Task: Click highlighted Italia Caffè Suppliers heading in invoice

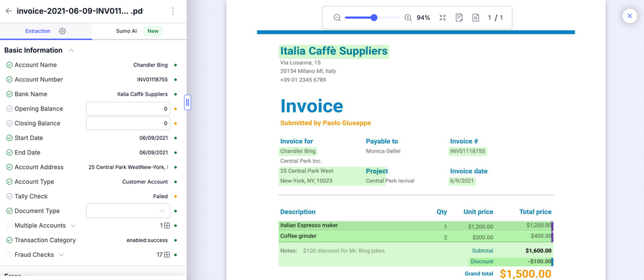Action: [333, 51]
